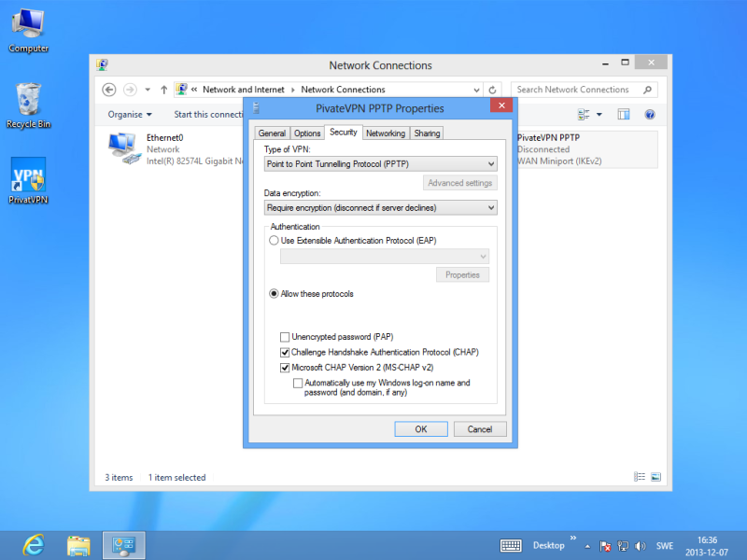Viewport: 747px width, 560px height.
Task: Open the on-screen keyboard from the taskbar
Action: 511,545
